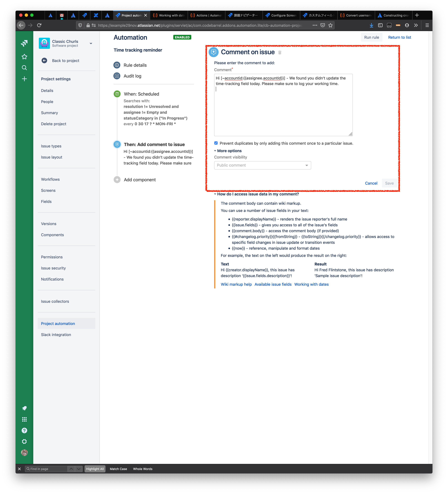Click the Rule details info icon

tap(117, 65)
